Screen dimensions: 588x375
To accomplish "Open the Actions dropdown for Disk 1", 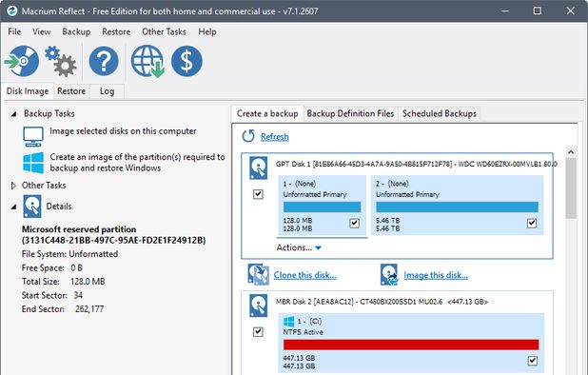I will pos(299,247).
